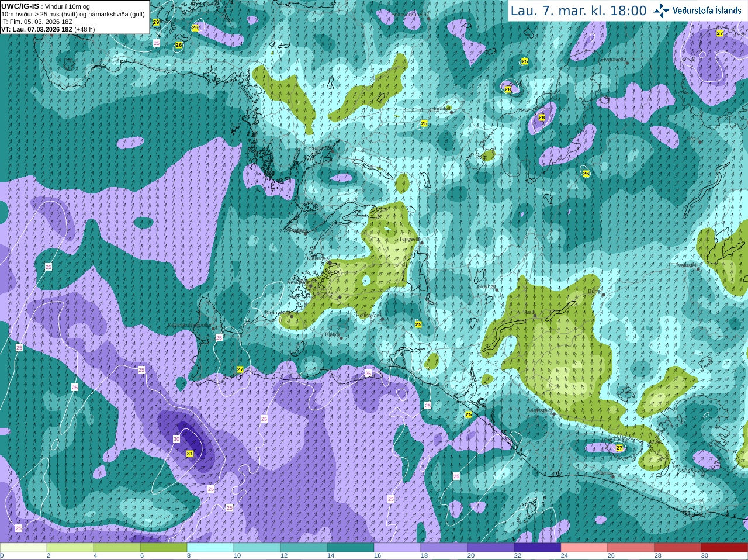The width and height of the screenshot is (748, 560).
Task: Click the Hólmsheiði station label
Action: pyautogui.click(x=325, y=293)
